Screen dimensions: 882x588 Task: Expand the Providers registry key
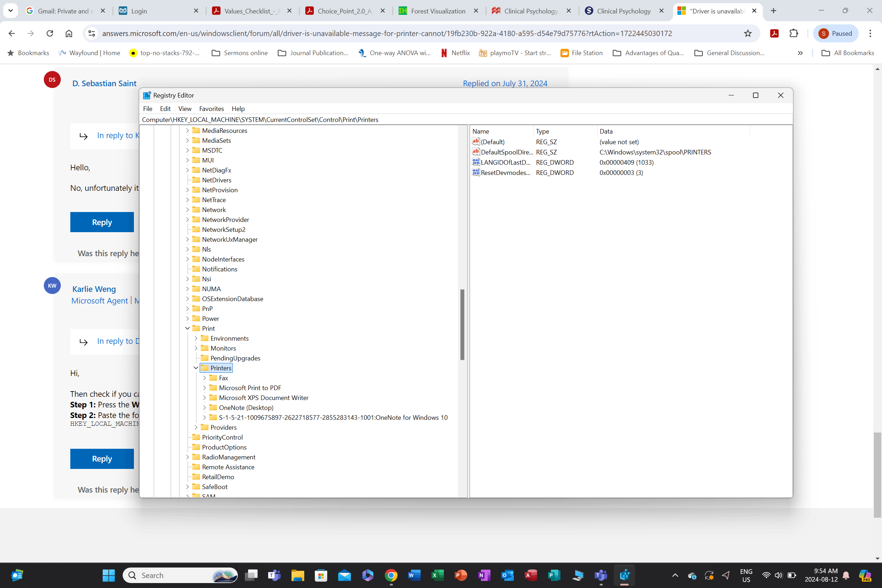pos(196,427)
